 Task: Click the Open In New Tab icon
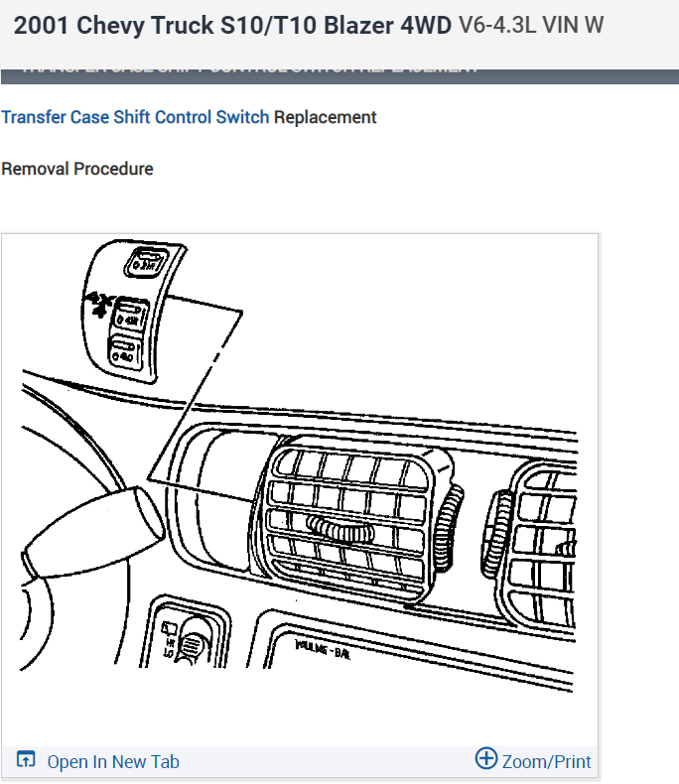[26, 759]
